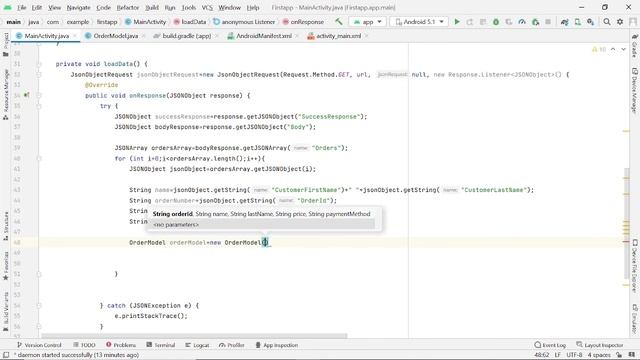The image size is (640, 360).
Task: Collapse the onResponse method fold marker
Action: (x=39, y=96)
